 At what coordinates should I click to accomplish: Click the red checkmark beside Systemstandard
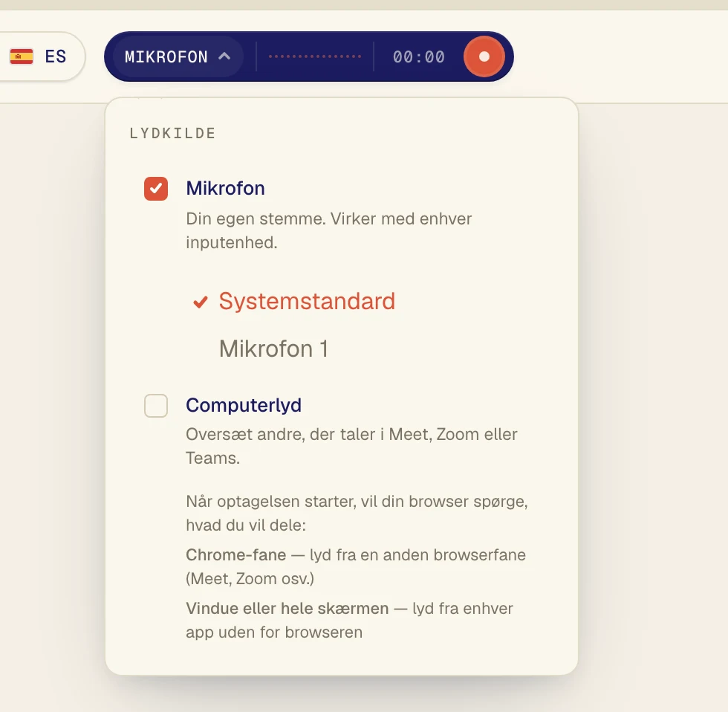point(200,302)
